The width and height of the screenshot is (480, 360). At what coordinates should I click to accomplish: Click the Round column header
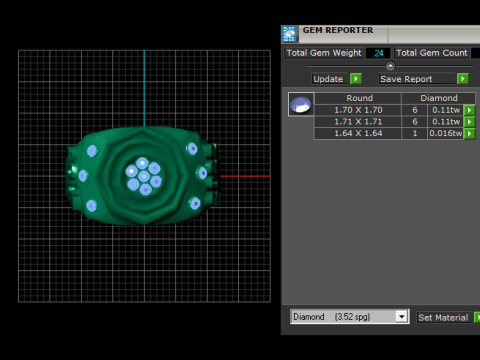click(x=359, y=98)
